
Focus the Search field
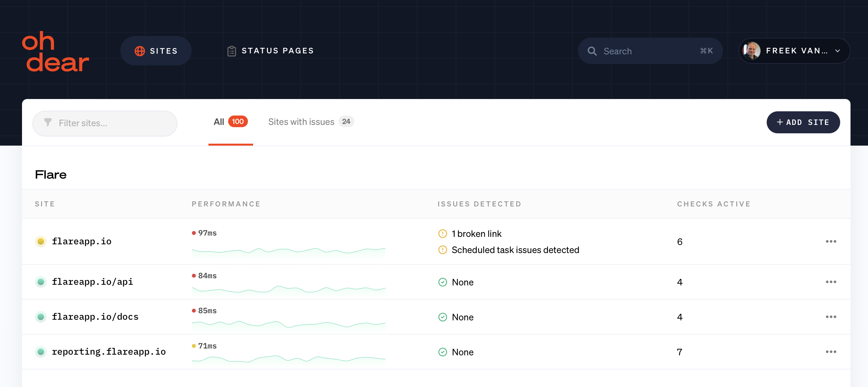(650, 51)
